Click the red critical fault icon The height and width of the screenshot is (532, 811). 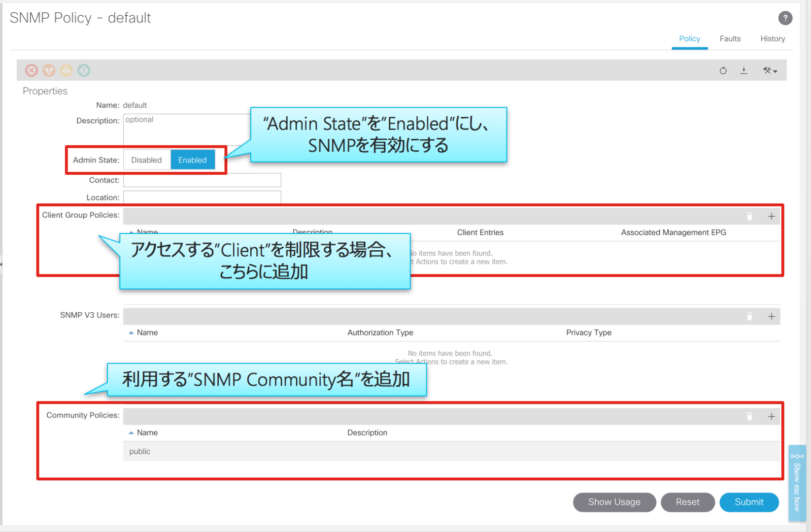click(32, 70)
